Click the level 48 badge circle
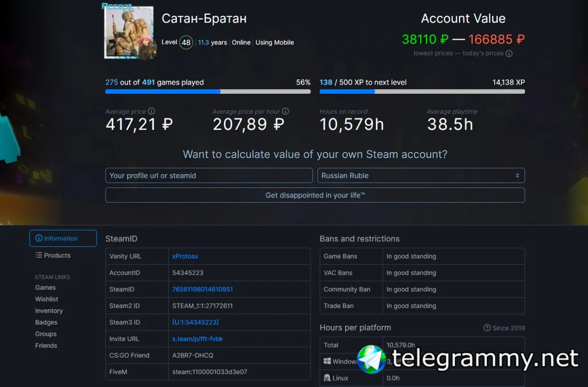Screen dimensions: 588x387 tap(186, 42)
